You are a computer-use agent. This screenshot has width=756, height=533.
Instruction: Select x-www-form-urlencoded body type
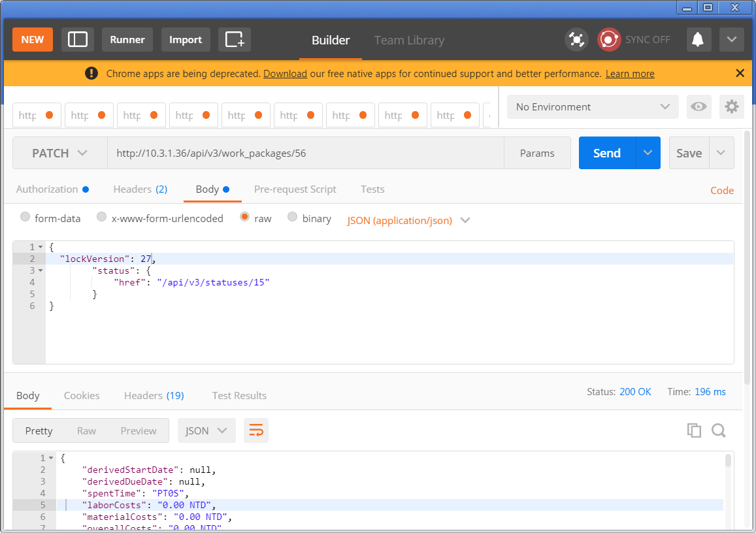tap(102, 218)
